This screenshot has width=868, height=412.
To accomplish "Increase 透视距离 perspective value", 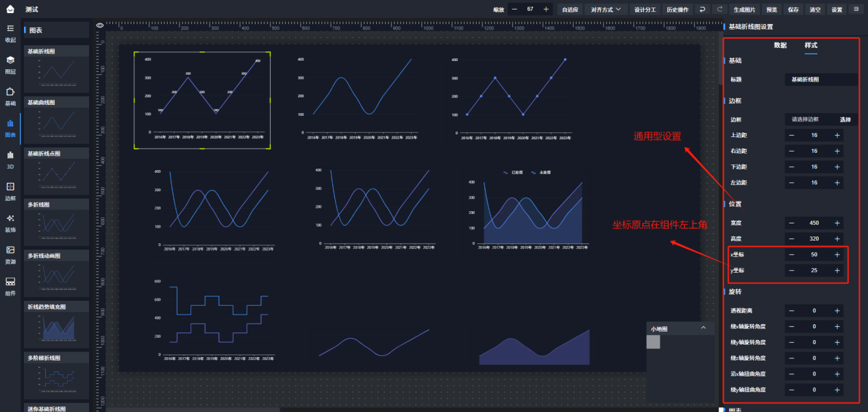I will [836, 311].
